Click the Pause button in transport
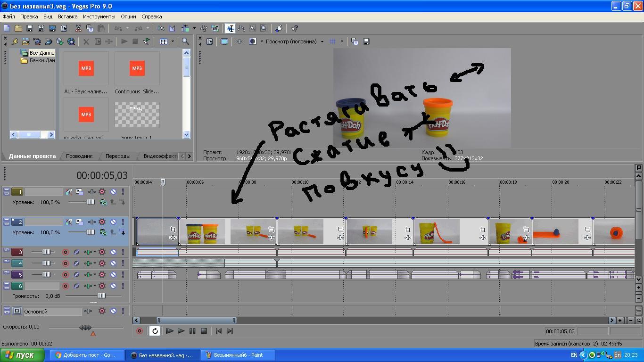 tap(192, 331)
